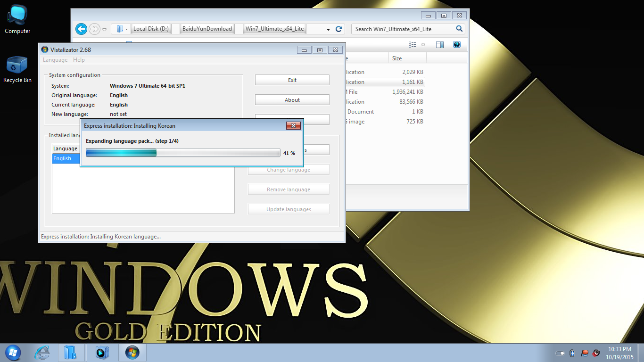Switch to the Vistalizator taskbar button
644x362 pixels.
[132, 353]
